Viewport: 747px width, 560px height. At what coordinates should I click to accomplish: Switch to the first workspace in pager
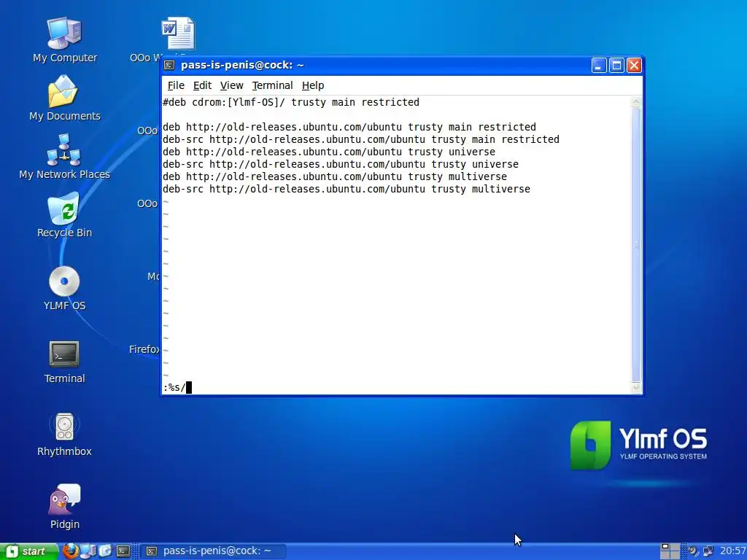click(665, 547)
